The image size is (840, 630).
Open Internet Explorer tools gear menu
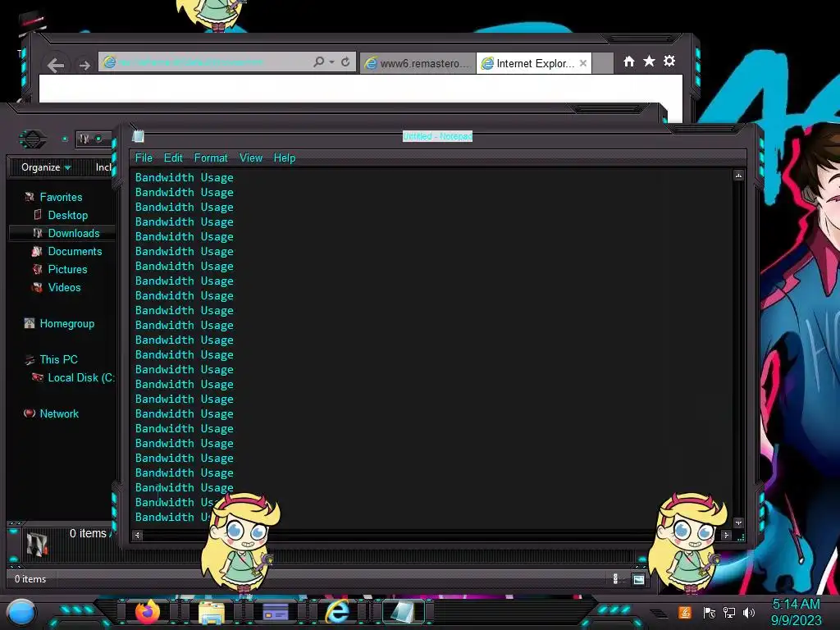[x=669, y=61]
